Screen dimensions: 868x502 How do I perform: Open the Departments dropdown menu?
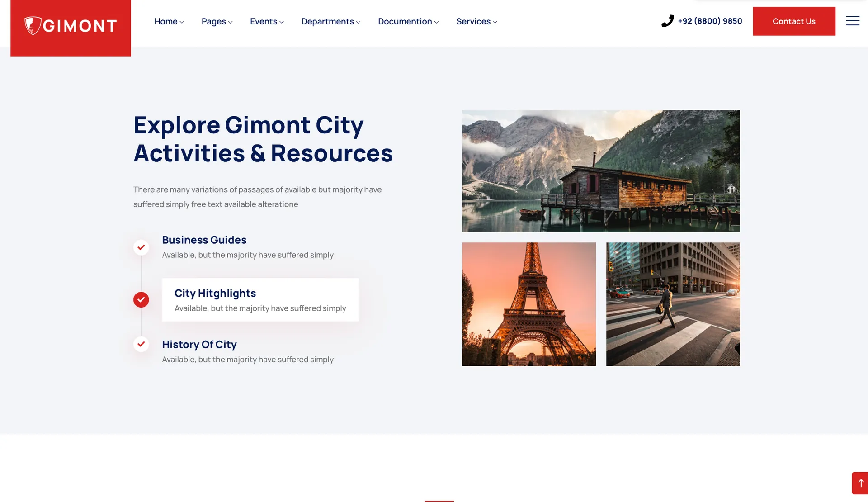[x=330, y=22]
